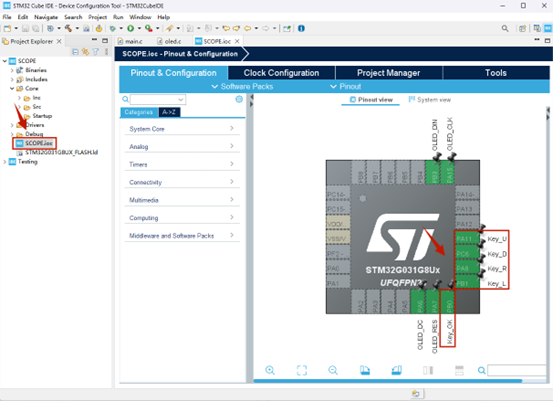Expand the Analog category
The width and height of the screenshot is (553, 401).
182,146
